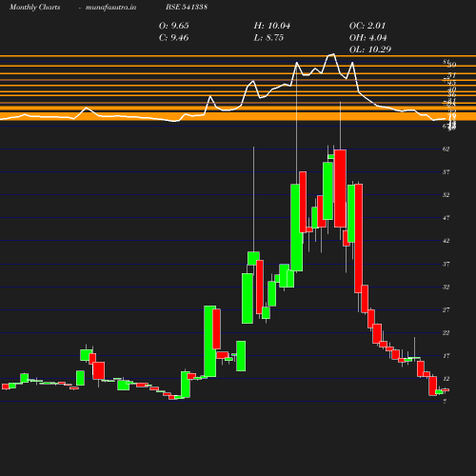476x476 pixels.
Task: Click the high value 'H: 10.04'
Action: coord(272,26)
